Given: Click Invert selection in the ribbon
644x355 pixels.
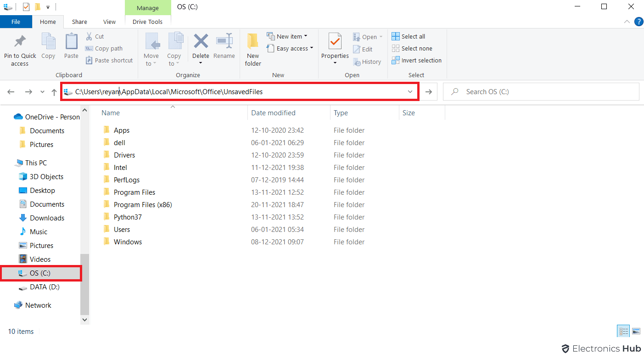Looking at the screenshot, I should pyautogui.click(x=416, y=60).
